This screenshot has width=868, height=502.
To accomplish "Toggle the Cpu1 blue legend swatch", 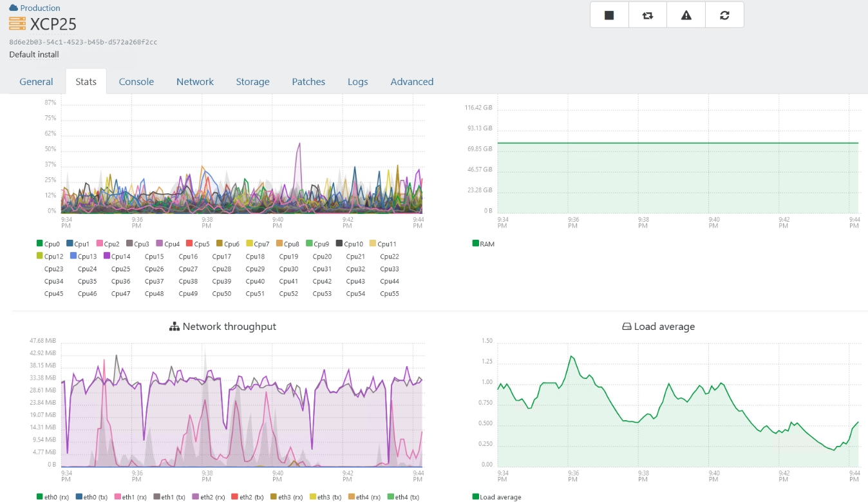I will (x=70, y=244).
